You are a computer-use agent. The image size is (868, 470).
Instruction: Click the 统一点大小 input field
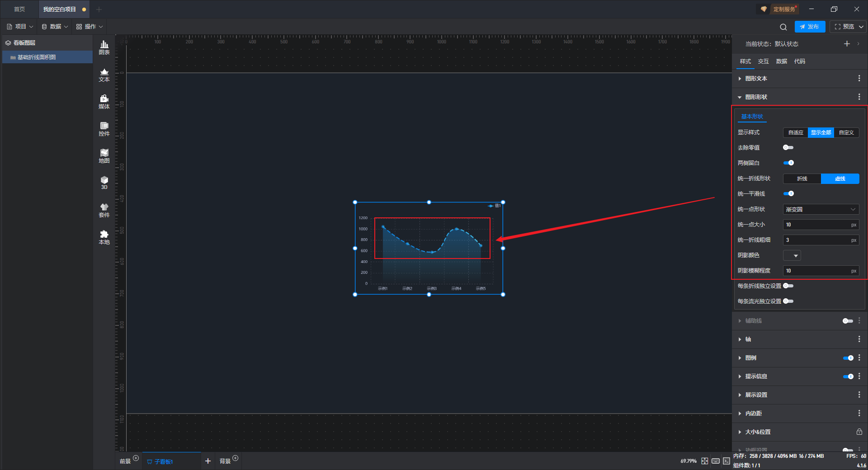[x=821, y=225]
